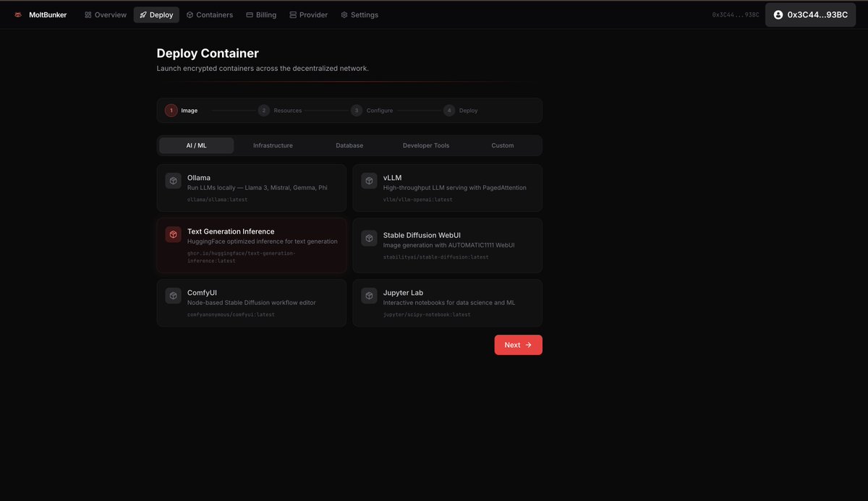Go to the Provider section
The image size is (868, 501).
tap(309, 14)
